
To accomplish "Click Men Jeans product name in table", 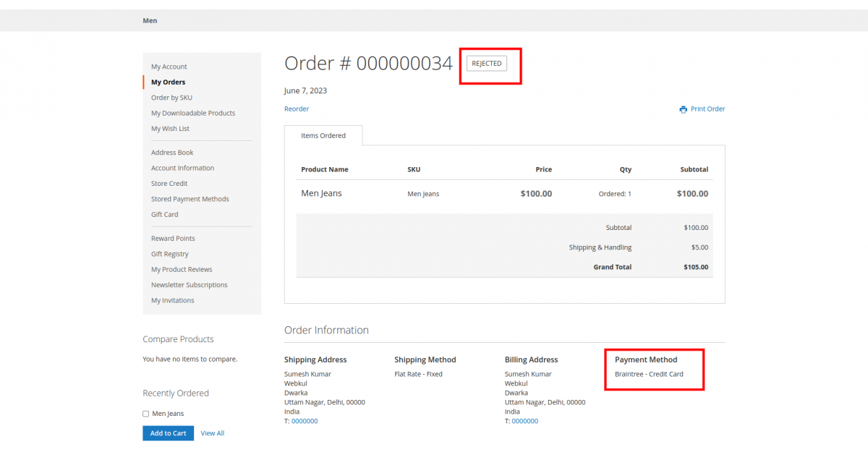I will pyautogui.click(x=322, y=194).
